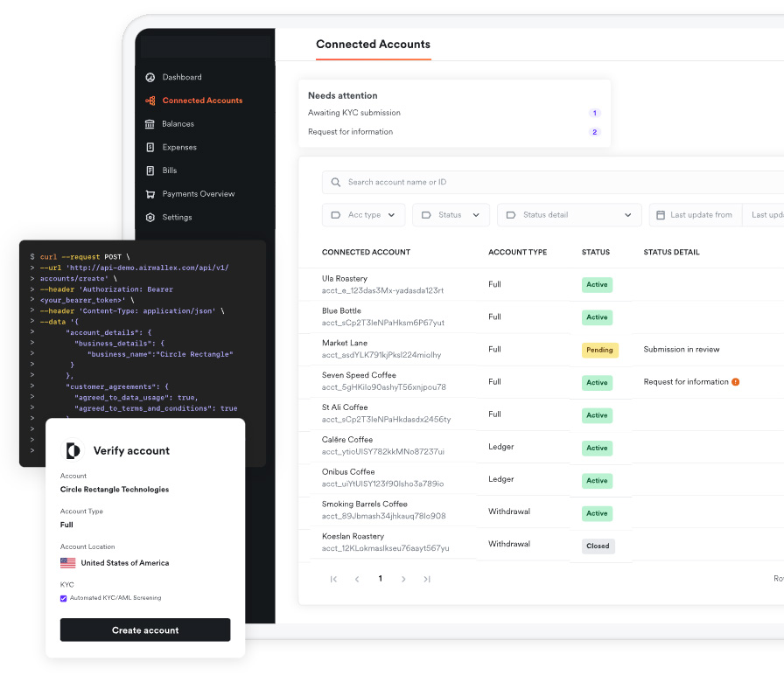Switch to the Connected Accounts tab heading
The height and width of the screenshot is (682, 784).
(373, 45)
